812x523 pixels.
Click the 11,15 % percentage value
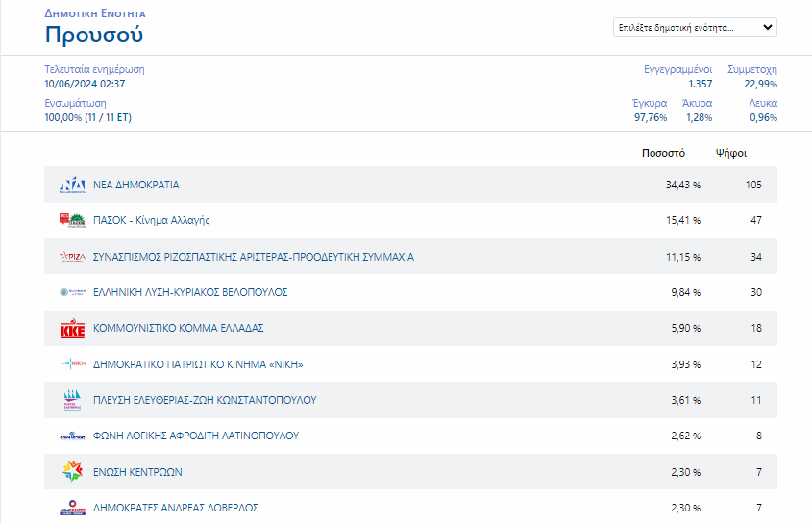pyautogui.click(x=683, y=257)
